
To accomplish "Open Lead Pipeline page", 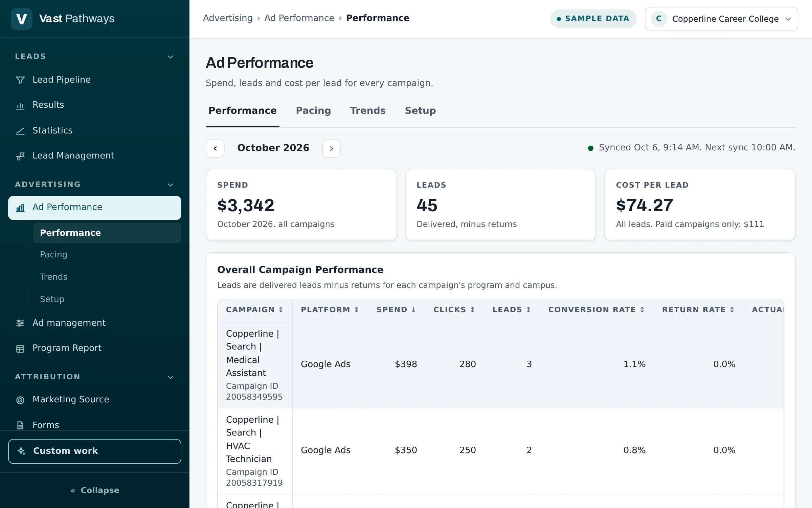I will [95, 80].
